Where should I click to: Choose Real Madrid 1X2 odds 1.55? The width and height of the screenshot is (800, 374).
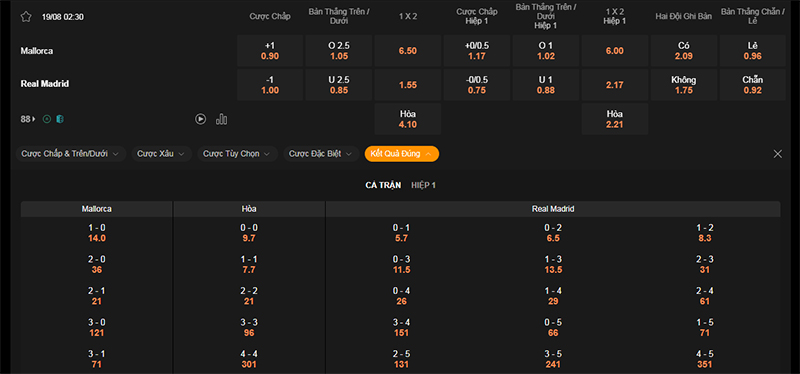[408, 85]
